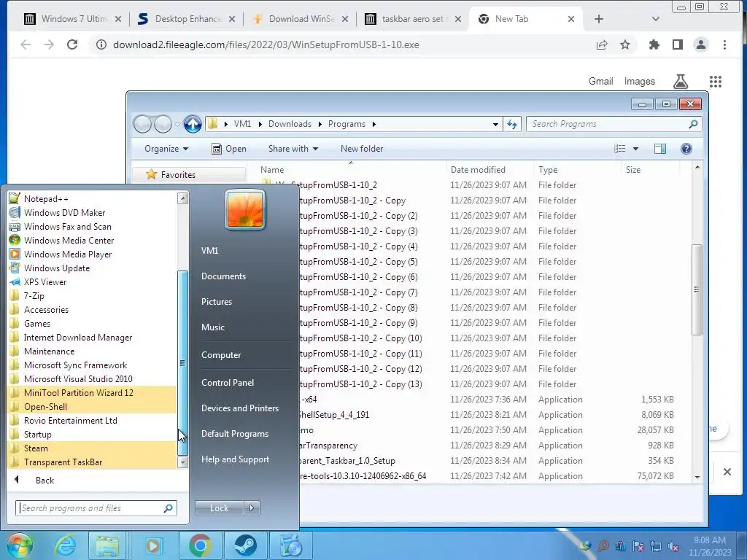
Task: Open Pictures from the Start menu
Action: (x=216, y=302)
